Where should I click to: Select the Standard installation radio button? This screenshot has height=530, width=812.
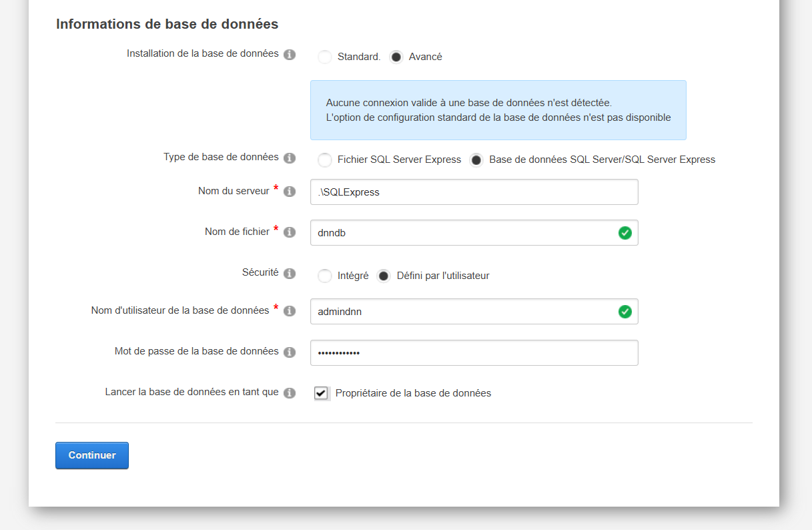point(325,57)
